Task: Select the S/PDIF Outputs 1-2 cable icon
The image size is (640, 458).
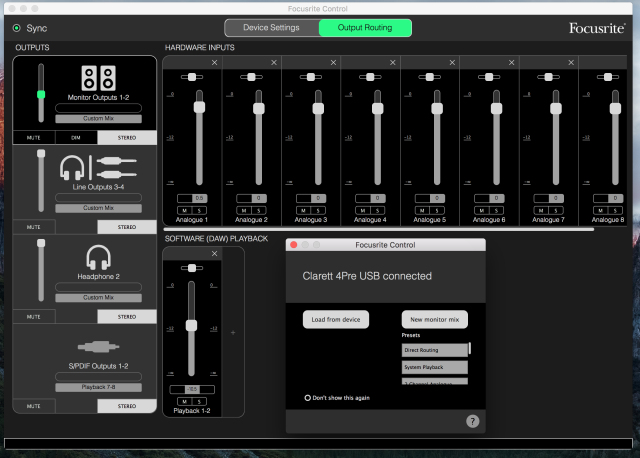Action: point(98,347)
